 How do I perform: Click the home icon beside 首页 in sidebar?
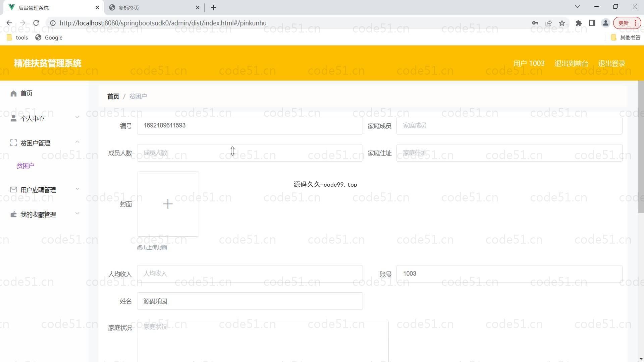click(13, 94)
